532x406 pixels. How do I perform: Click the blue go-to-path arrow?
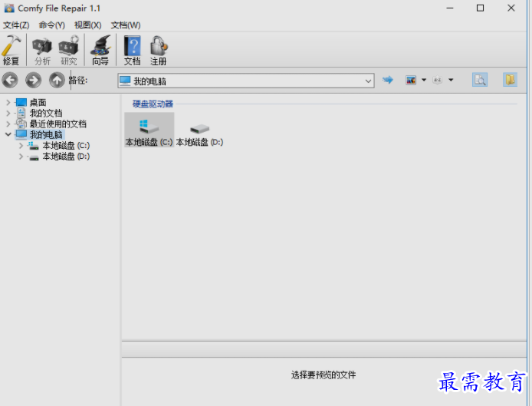pos(388,80)
